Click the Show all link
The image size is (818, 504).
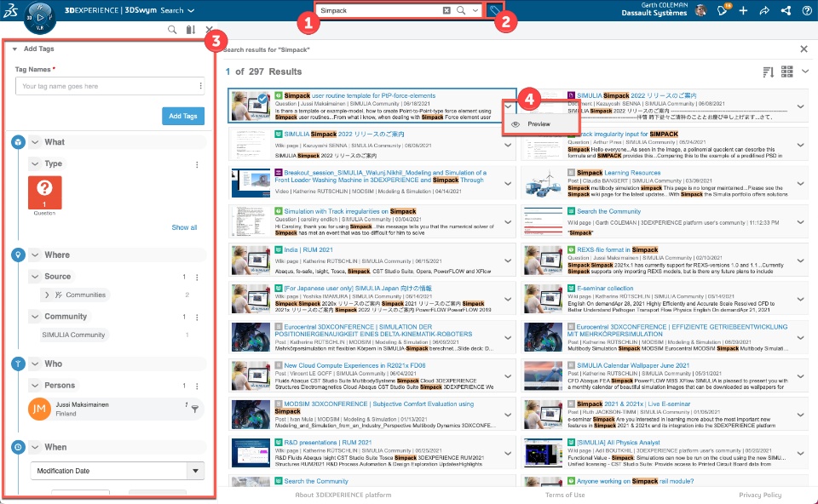[184, 227]
